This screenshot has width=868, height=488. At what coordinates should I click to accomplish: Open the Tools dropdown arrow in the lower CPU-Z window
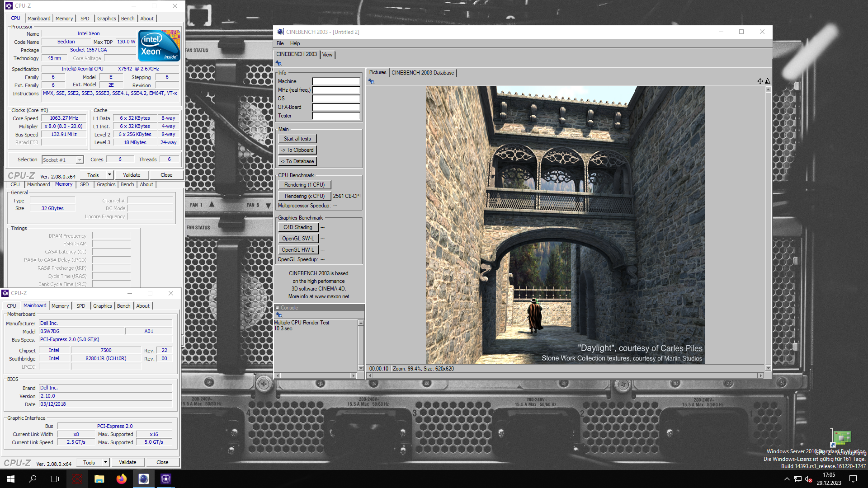pos(105,462)
